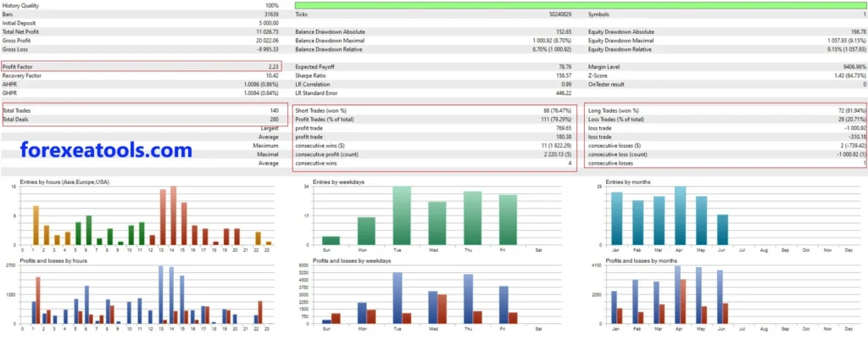Click the 'Profits and losses by months' chart title
868x341 pixels.
[641, 260]
